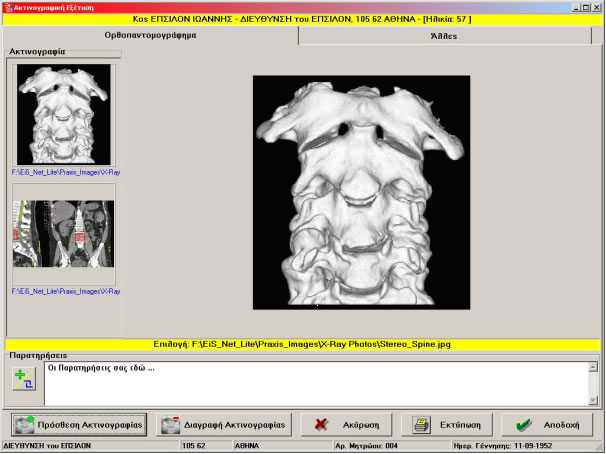Click the file path under the CT thumbnail
The height and width of the screenshot is (454, 606).
pyautogui.click(x=65, y=291)
